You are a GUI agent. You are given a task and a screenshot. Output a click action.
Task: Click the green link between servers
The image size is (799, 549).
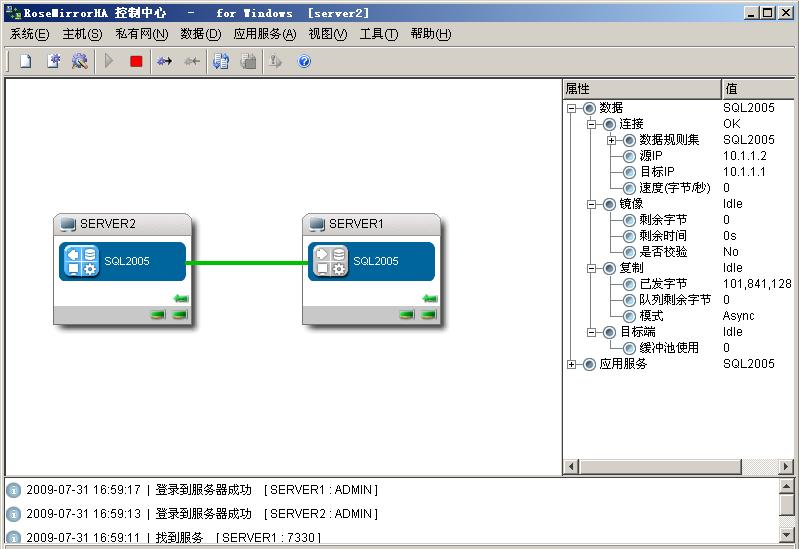tap(245, 263)
